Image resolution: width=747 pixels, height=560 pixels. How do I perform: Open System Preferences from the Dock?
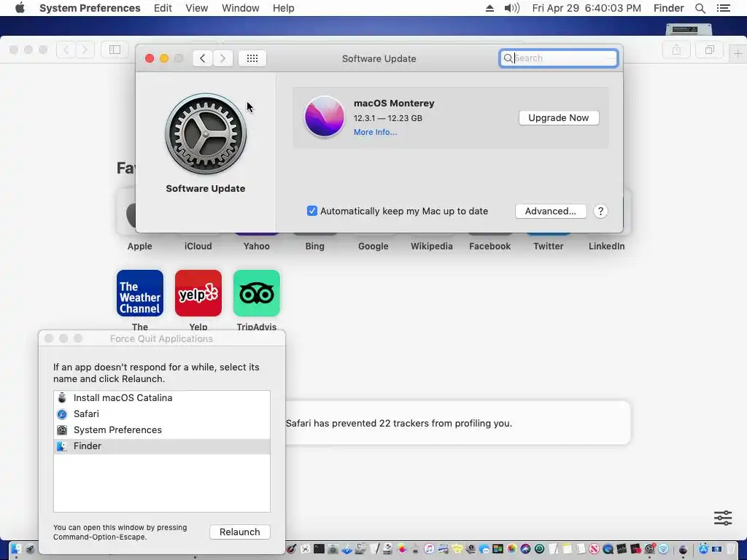click(650, 549)
